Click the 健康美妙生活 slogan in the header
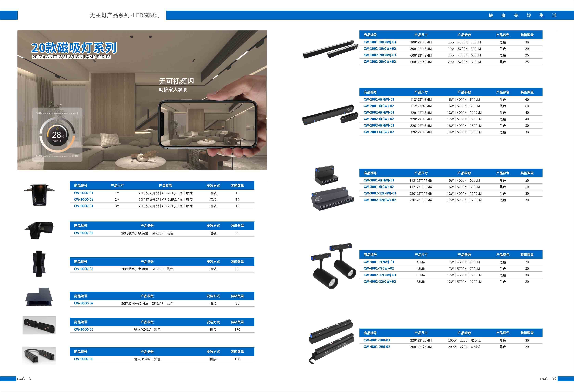 click(522, 15)
